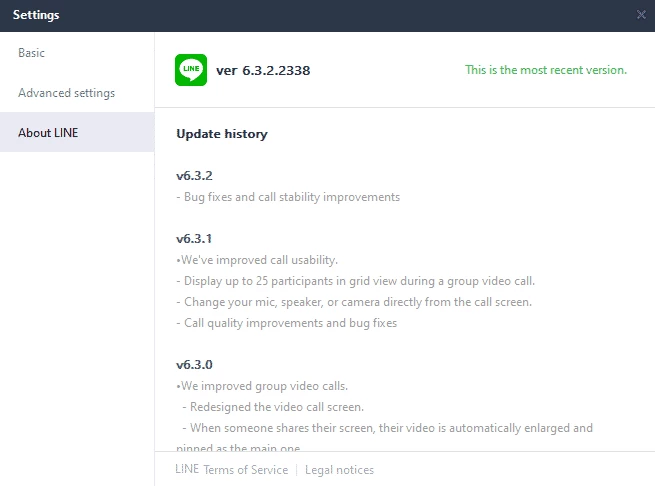Switch to the Advanced settings tab
Image resolution: width=655 pixels, height=486 pixels.
tap(66, 93)
